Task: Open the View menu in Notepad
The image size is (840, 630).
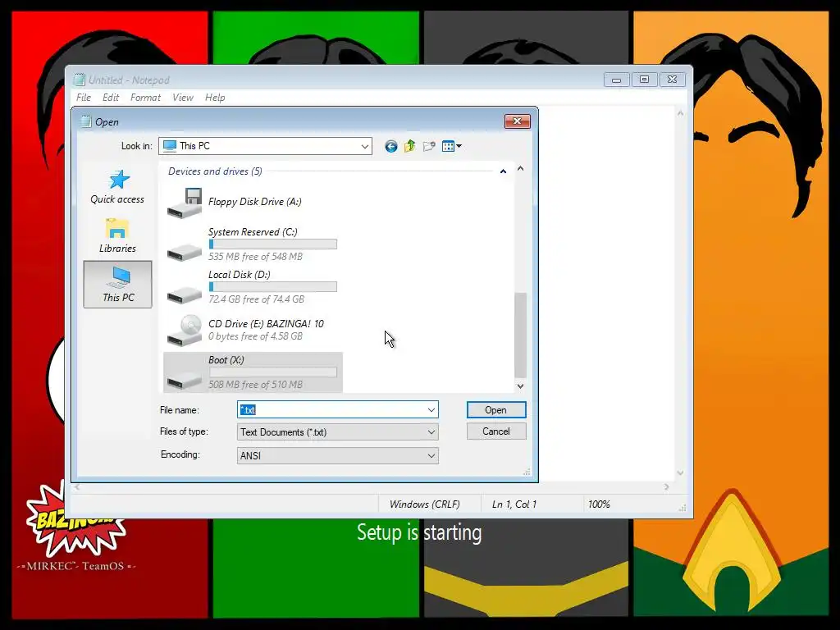Action: coord(183,98)
